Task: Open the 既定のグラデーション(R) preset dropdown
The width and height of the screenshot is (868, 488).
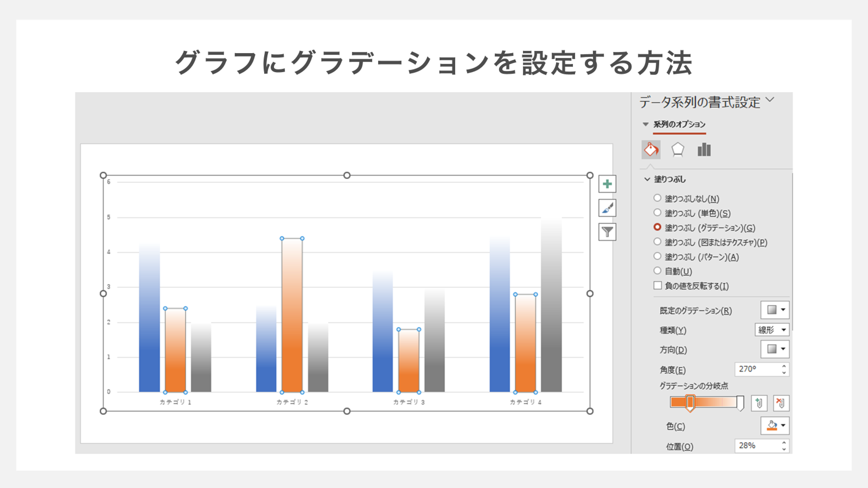Action: tap(775, 310)
